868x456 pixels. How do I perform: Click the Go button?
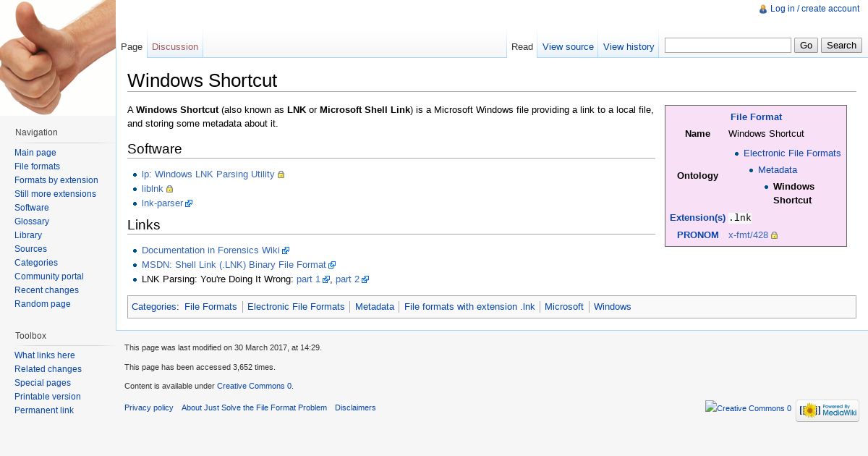(806, 45)
